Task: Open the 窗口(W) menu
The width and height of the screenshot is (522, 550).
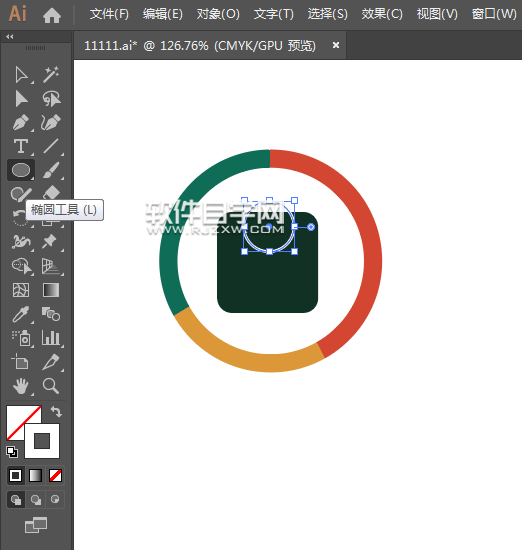Action: tap(494, 14)
